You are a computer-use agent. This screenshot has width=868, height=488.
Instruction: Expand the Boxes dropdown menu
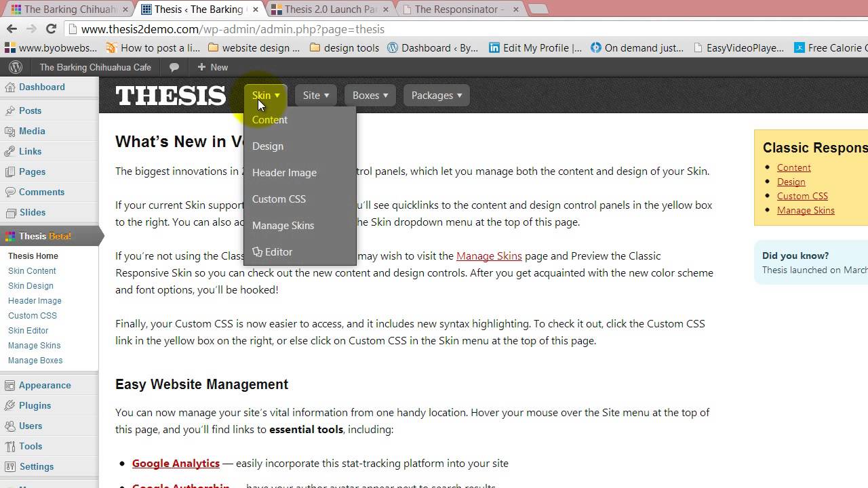370,95
